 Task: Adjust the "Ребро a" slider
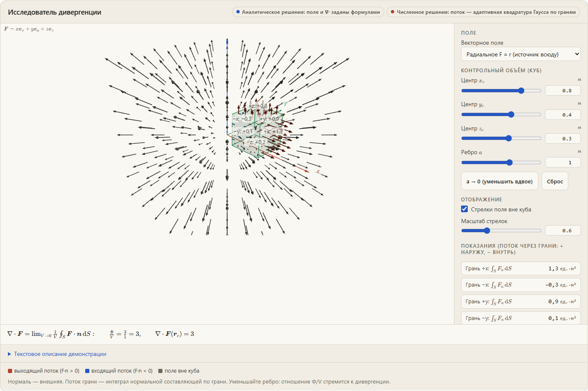[501, 162]
